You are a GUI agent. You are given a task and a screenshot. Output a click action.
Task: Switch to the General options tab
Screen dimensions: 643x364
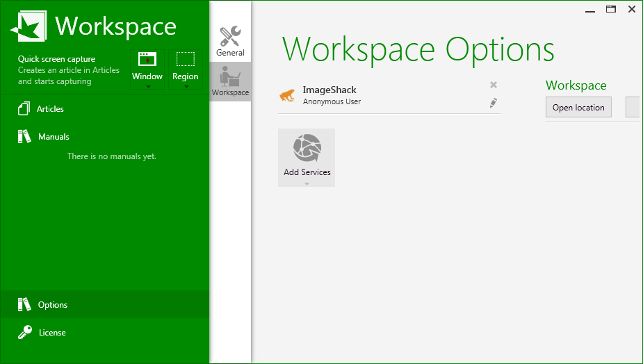[230, 41]
